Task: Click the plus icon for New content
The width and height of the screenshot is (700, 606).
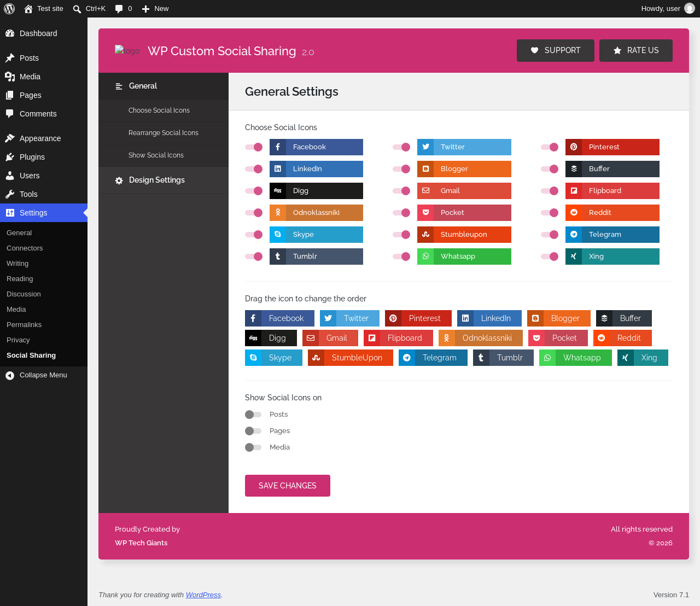Action: pos(146,9)
